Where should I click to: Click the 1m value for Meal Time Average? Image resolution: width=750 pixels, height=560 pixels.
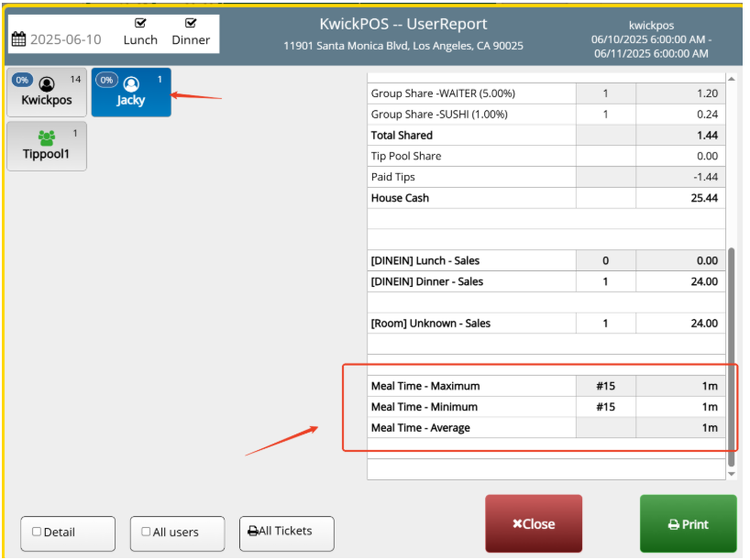click(710, 428)
